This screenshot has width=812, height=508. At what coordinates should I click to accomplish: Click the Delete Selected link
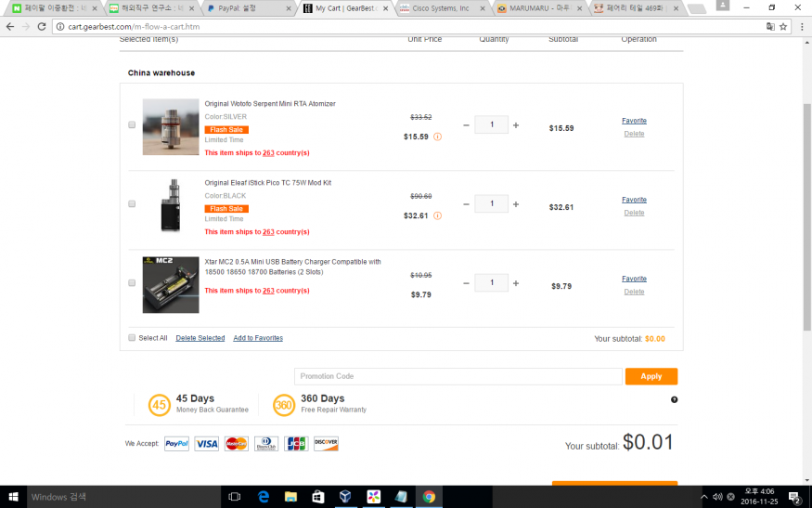click(200, 338)
